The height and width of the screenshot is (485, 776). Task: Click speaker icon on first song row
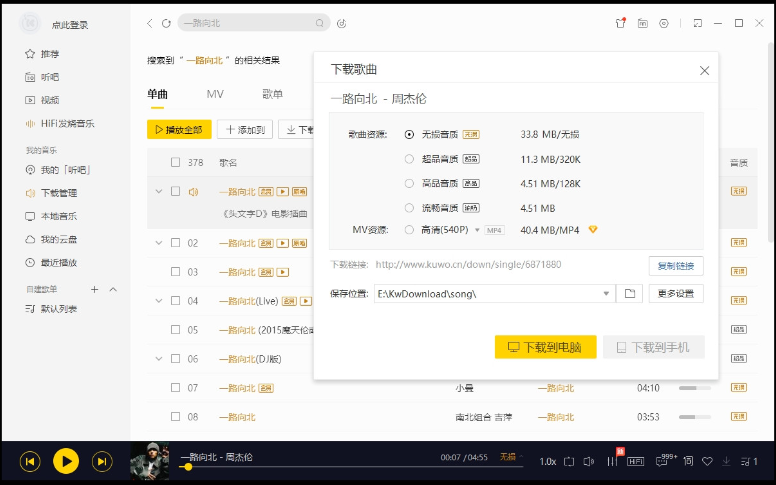[x=193, y=192]
